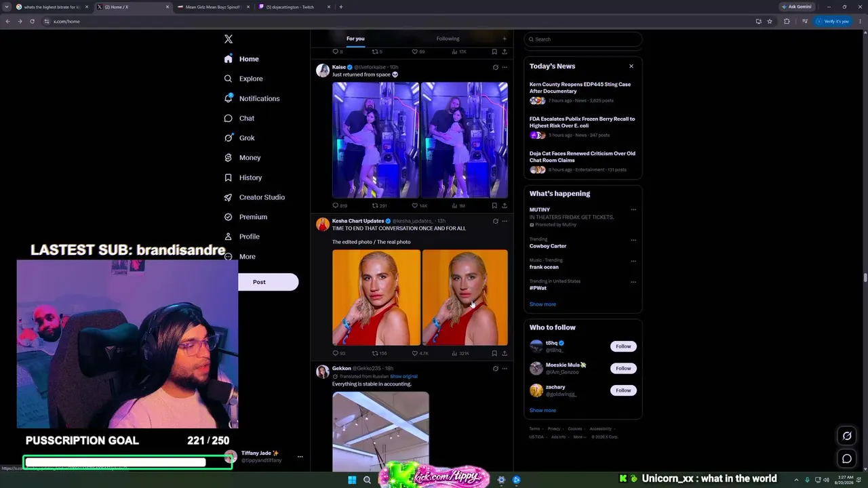Bookmark this page with the star icon
Screen dimensions: 868x488
point(770,21)
